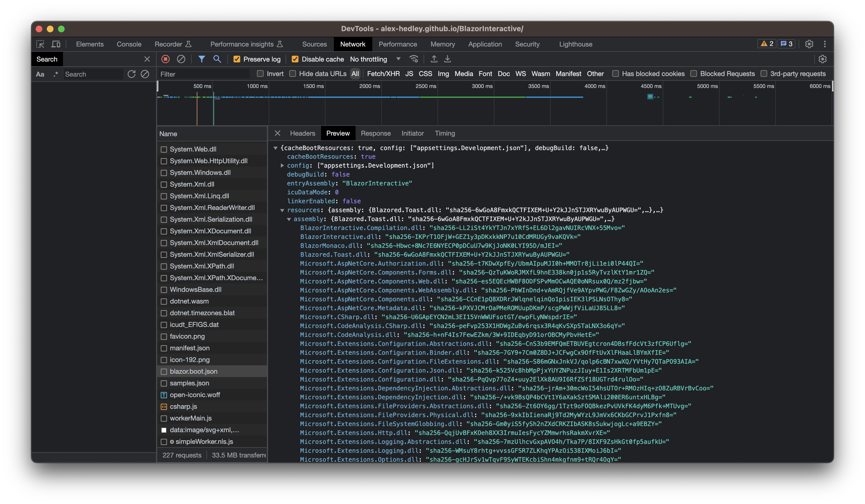Filter requests by Wasm type
Screen dimensions: 865x504
tap(541, 74)
